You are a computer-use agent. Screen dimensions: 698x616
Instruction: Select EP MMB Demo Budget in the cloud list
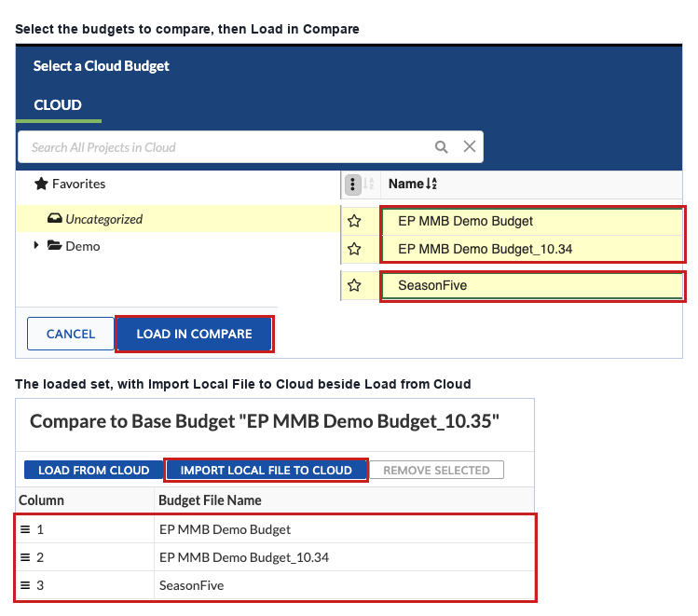(x=532, y=221)
